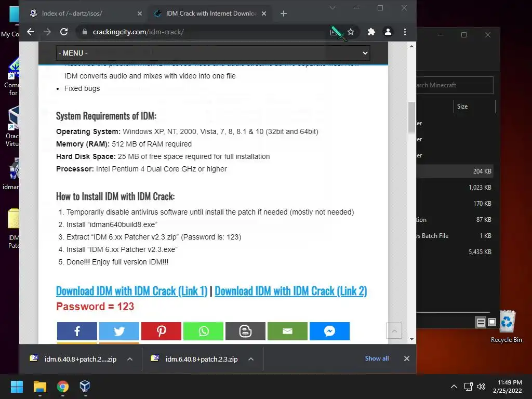Expand the - MENU - dropdown on the page

212,54
